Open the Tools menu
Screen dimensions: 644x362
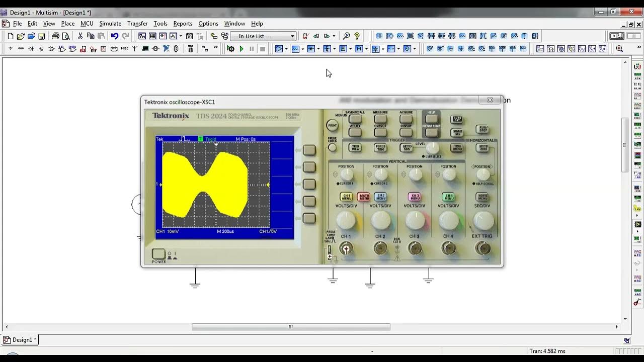click(160, 24)
